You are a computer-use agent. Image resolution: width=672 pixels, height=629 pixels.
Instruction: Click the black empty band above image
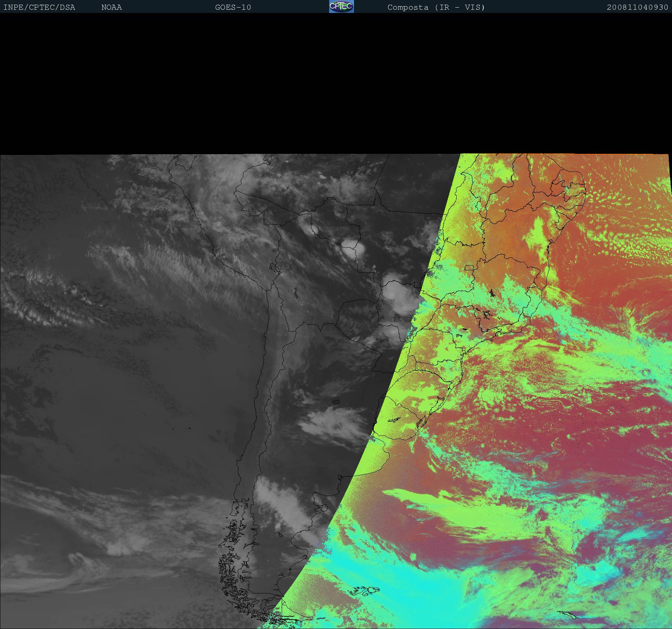[336, 83]
